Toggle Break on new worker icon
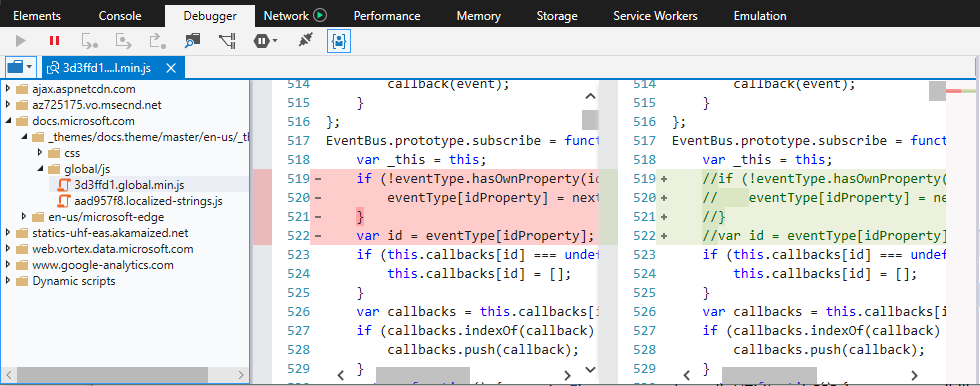The image size is (980, 386). tap(227, 41)
